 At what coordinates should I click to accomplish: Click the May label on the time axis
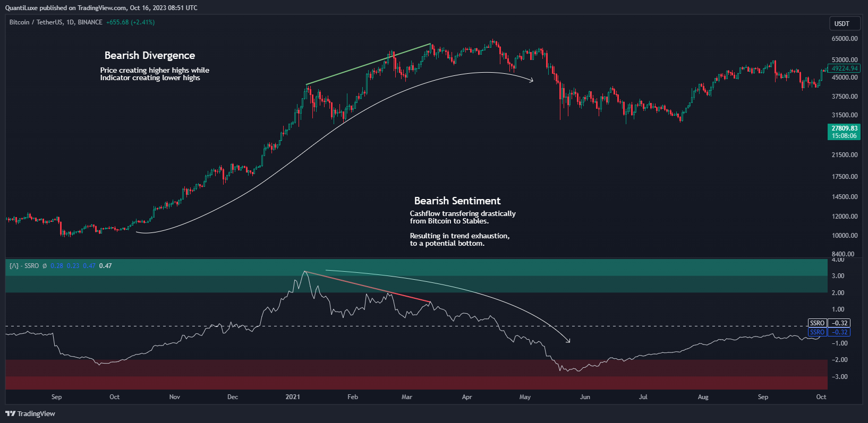[x=525, y=397]
